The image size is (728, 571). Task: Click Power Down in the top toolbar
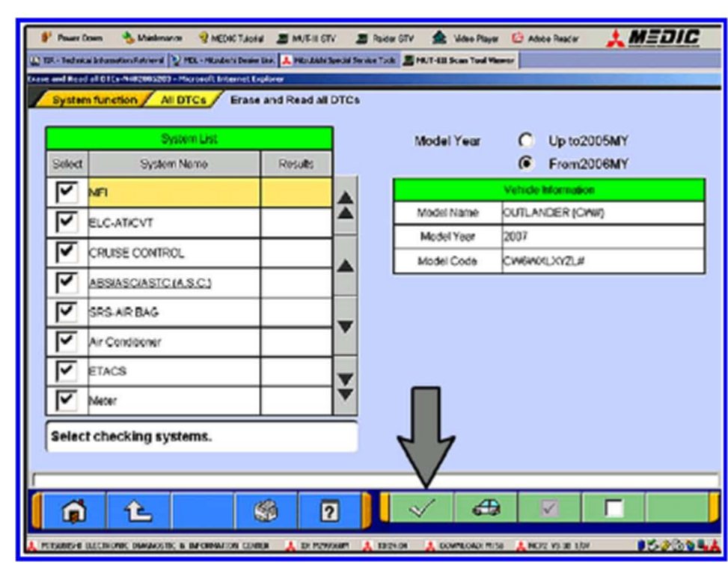pos(72,38)
